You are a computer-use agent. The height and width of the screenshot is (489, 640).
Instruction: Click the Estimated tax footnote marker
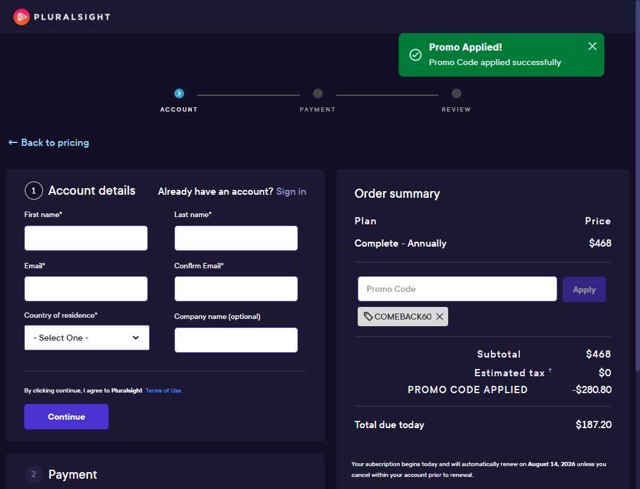point(550,370)
